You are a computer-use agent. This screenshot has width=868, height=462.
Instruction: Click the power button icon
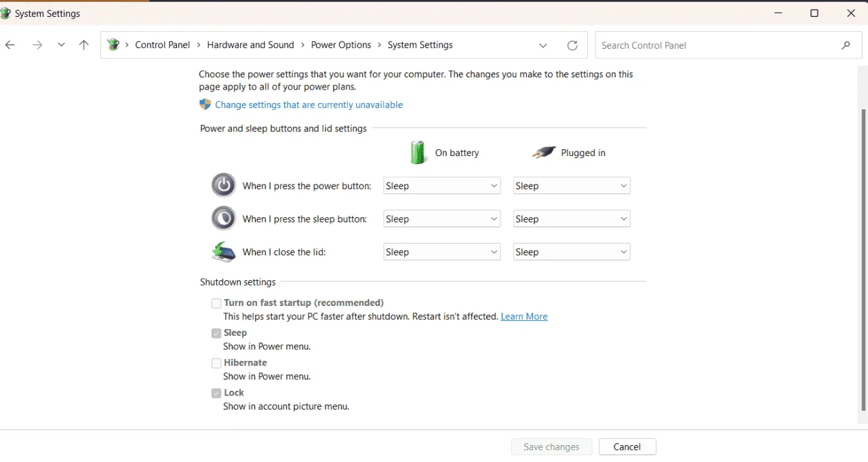pyautogui.click(x=224, y=185)
